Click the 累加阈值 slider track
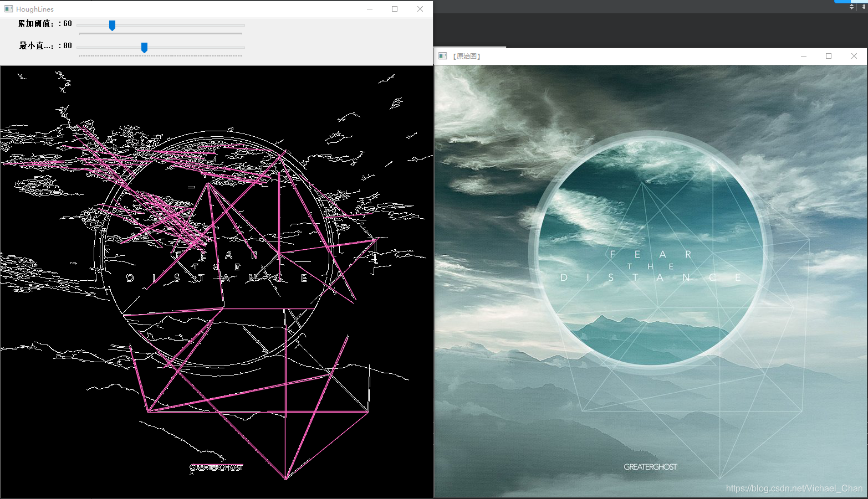868x499 pixels. tap(161, 25)
